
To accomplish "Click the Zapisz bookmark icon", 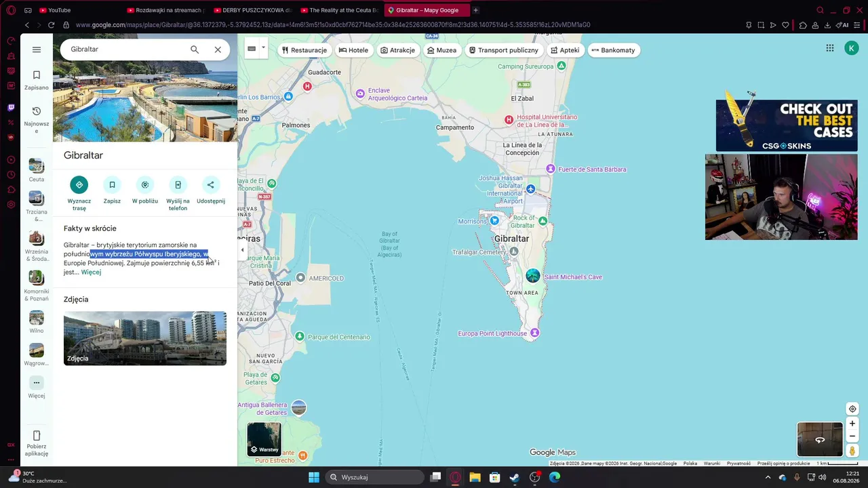I will 112,184.
